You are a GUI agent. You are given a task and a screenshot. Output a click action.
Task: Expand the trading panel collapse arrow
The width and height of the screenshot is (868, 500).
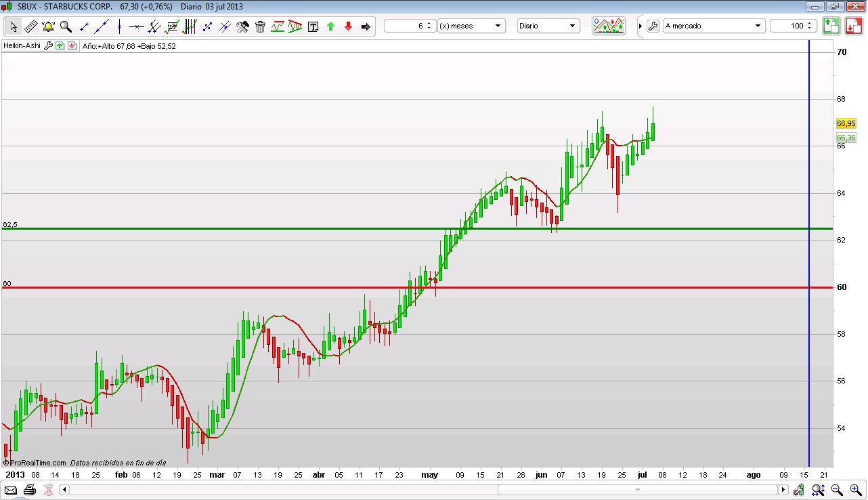click(640, 26)
